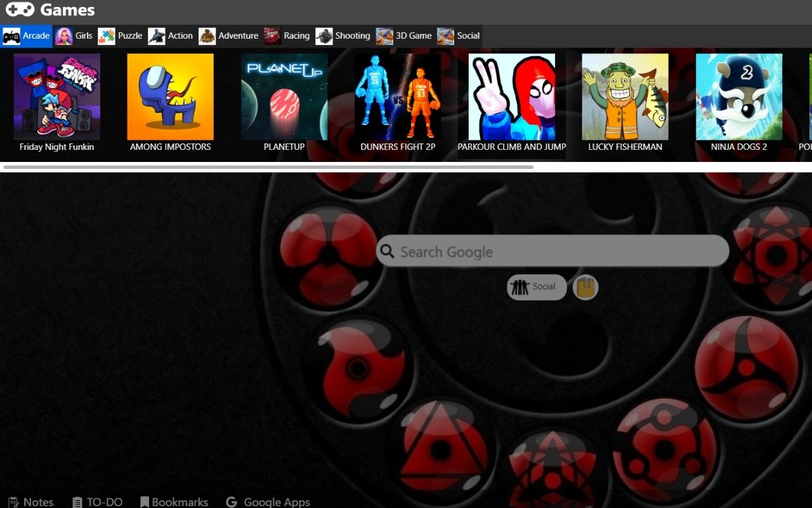Open the Friday Night Funkin game
This screenshot has height=508, width=812.
coord(56,97)
